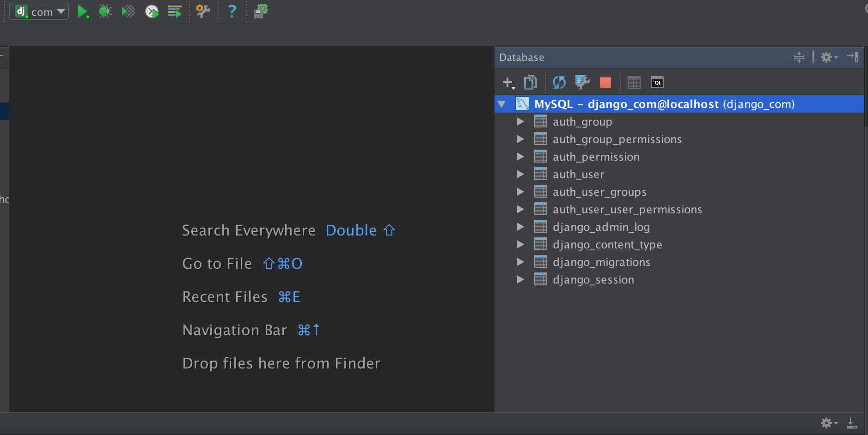Click the gear icon in the bottom status bar
Image resolution: width=868 pixels, height=435 pixels.
(x=829, y=423)
